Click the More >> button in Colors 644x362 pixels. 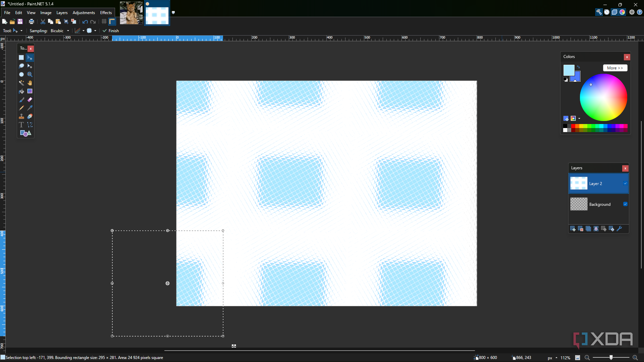pyautogui.click(x=615, y=68)
